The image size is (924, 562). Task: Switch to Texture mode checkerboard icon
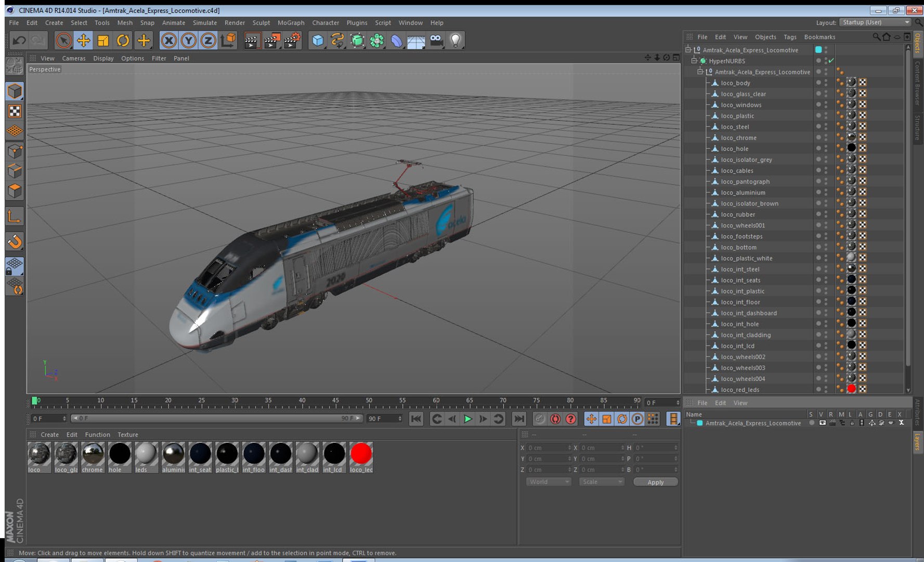[x=15, y=111]
